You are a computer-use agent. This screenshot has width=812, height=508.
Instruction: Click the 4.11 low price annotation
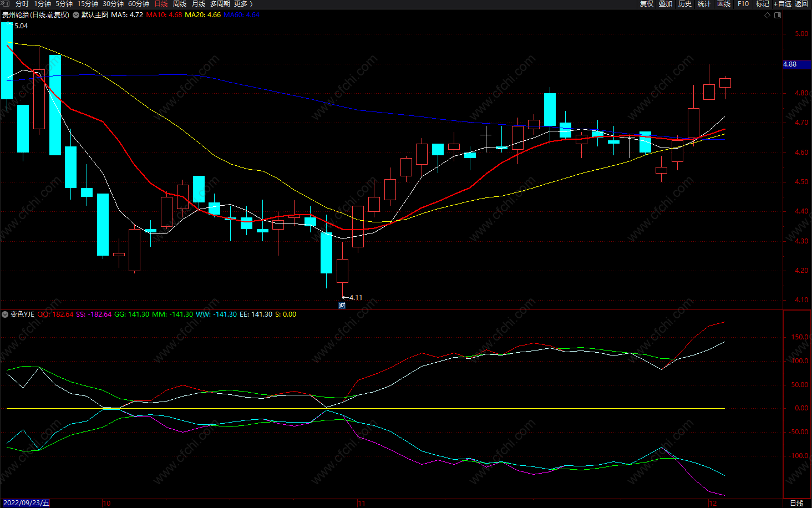point(353,298)
